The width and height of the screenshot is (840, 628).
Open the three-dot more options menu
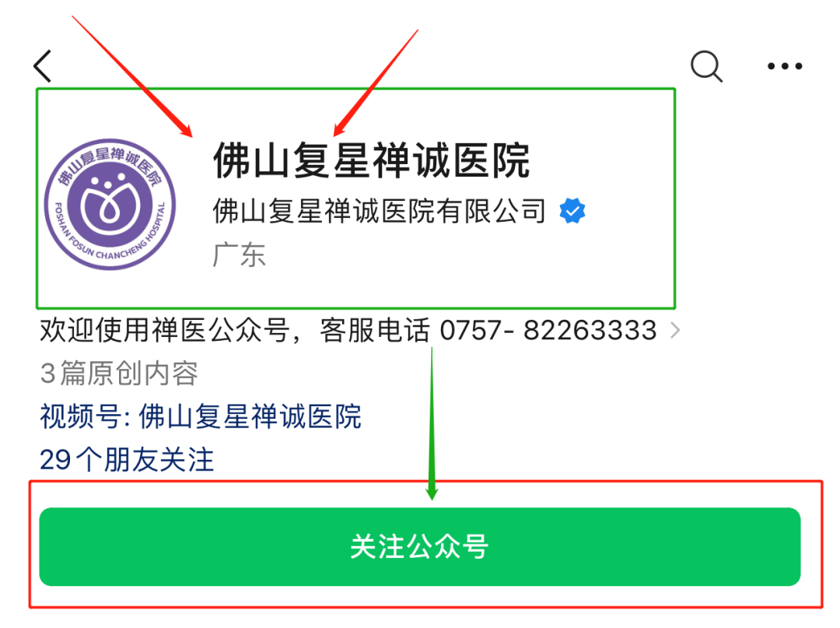[x=785, y=66]
